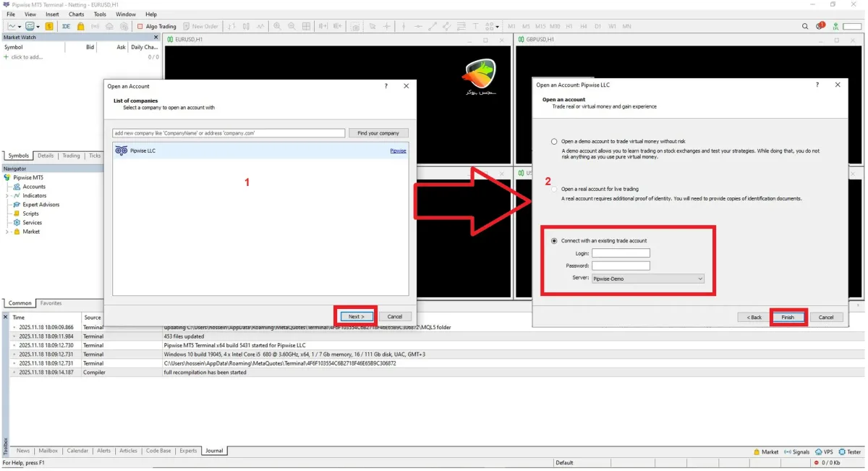Open the notifications icon with red badge
The image size is (868, 471).
pyautogui.click(x=820, y=26)
